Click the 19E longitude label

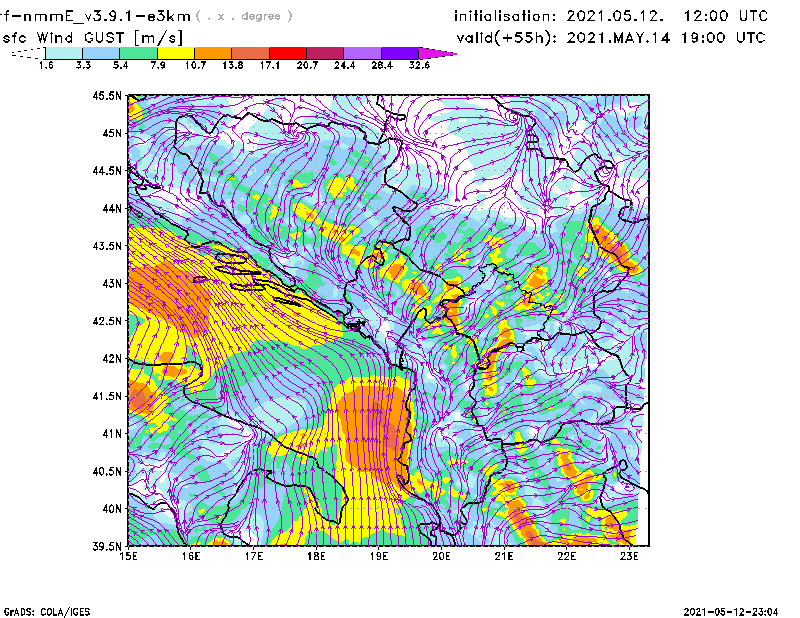click(x=379, y=556)
